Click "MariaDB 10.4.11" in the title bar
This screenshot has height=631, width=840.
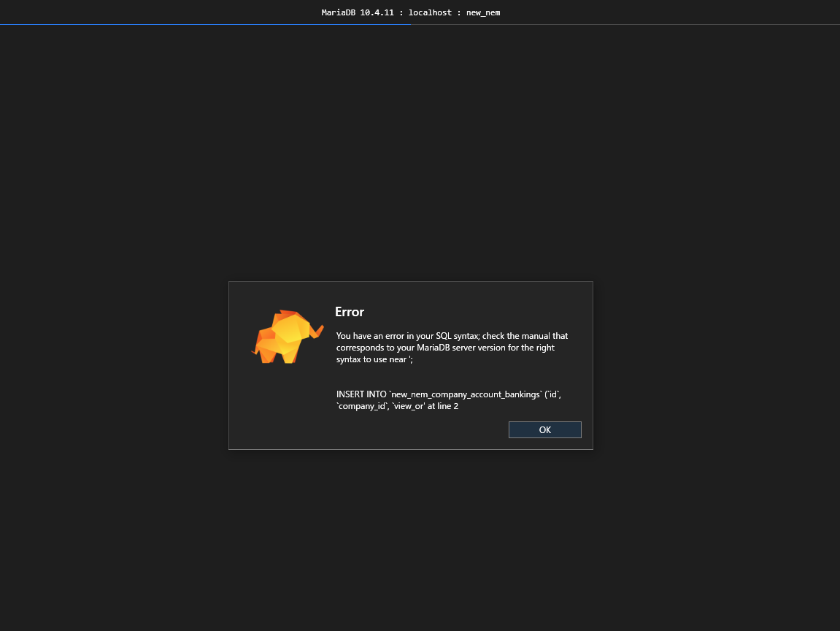[355, 12]
